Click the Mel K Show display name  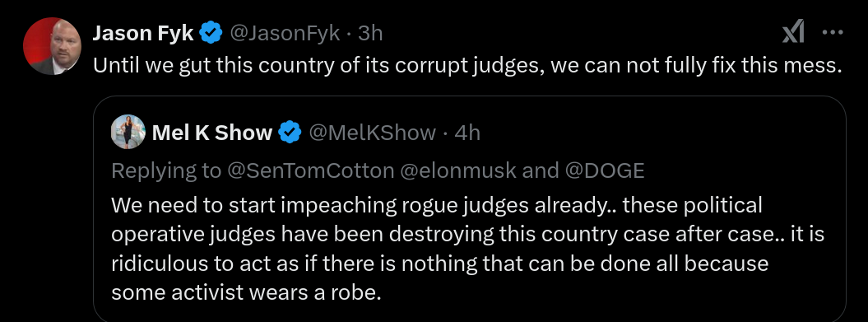[x=211, y=133]
